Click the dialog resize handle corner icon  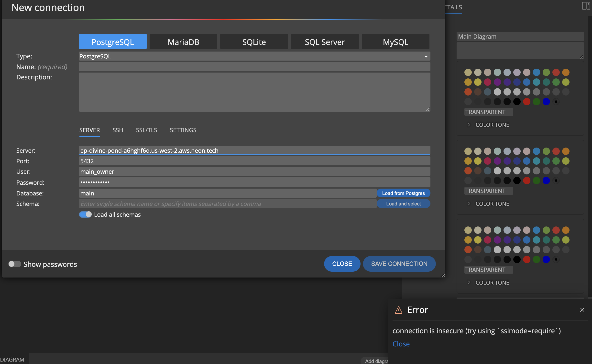tap(443, 276)
